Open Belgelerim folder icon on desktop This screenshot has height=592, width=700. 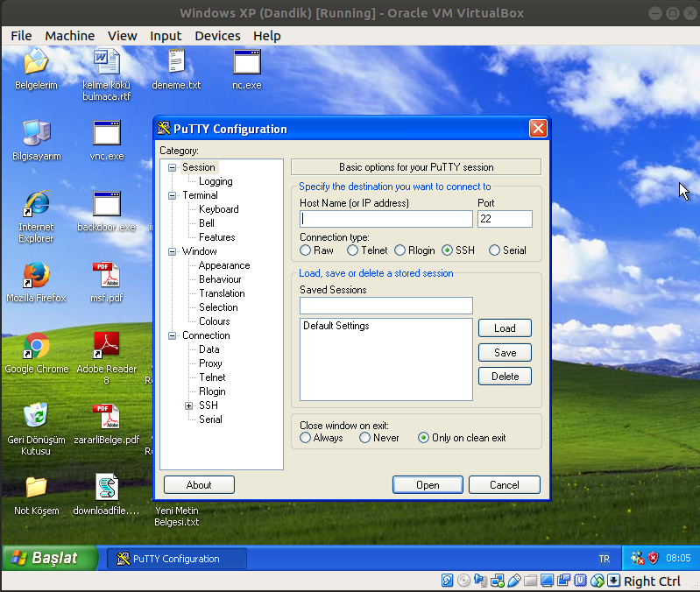pos(36,61)
